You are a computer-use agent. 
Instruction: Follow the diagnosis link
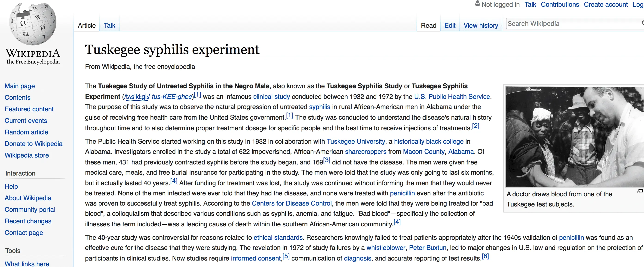[x=358, y=258]
